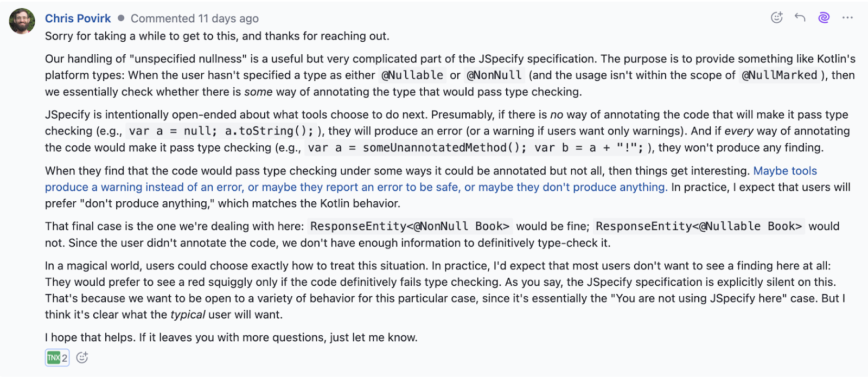Open the purple swirl AI assistant icon
The width and height of the screenshot is (868, 377).
coord(824,17)
